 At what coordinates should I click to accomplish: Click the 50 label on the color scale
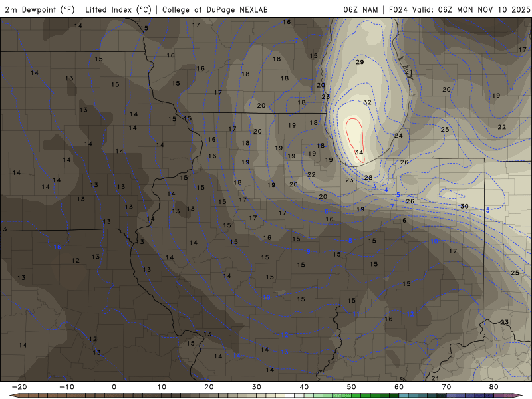point(352,387)
